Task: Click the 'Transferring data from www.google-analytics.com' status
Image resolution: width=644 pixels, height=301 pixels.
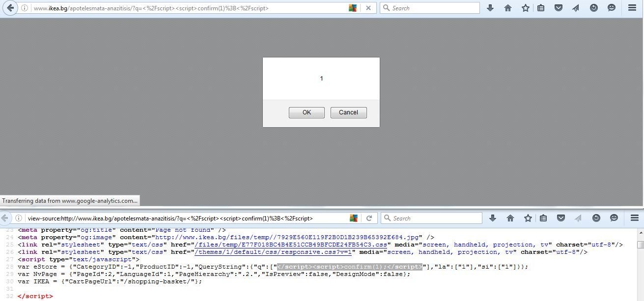Action: coord(70,201)
